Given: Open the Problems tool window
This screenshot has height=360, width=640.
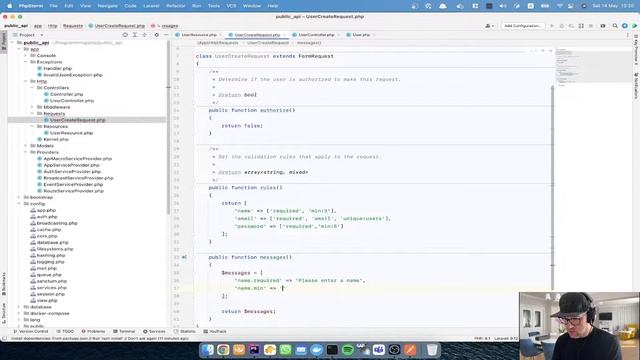Looking at the screenshot, I should [93, 331].
